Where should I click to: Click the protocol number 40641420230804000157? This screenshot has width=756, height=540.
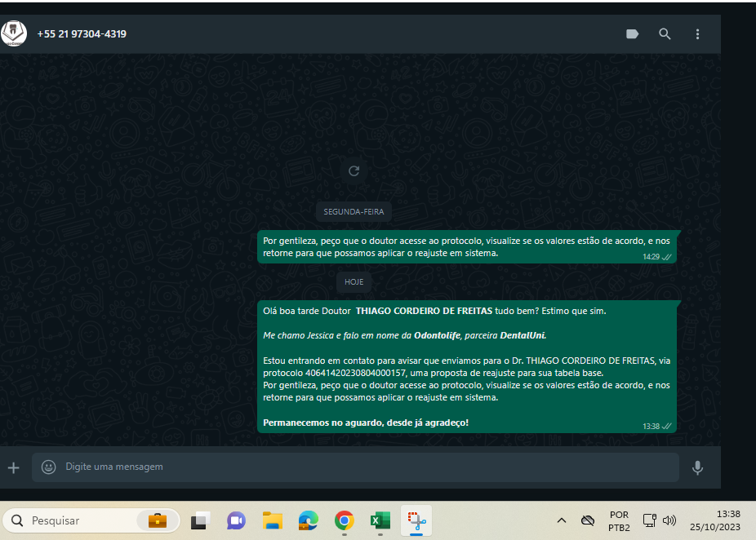pyautogui.click(x=355, y=374)
